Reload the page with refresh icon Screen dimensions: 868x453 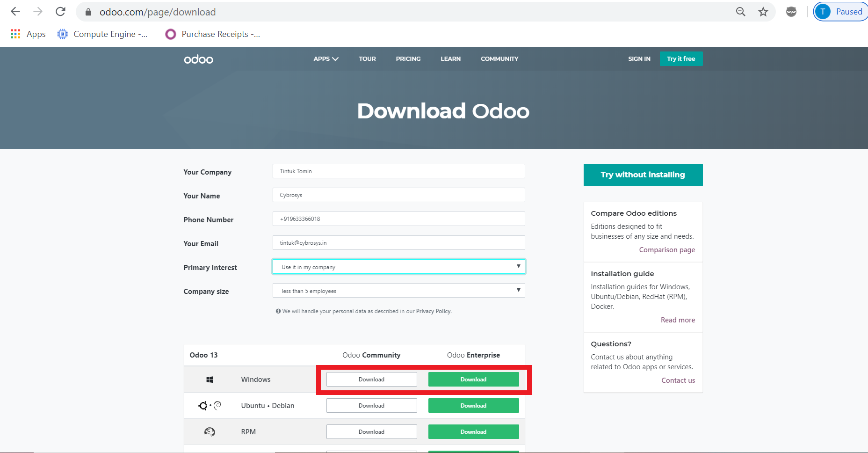coord(60,12)
